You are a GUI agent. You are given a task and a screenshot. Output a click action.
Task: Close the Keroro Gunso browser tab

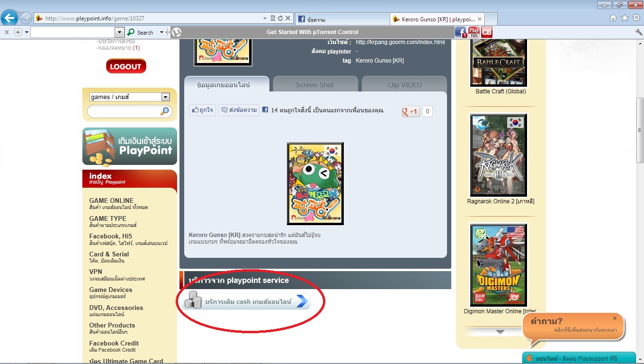480,19
